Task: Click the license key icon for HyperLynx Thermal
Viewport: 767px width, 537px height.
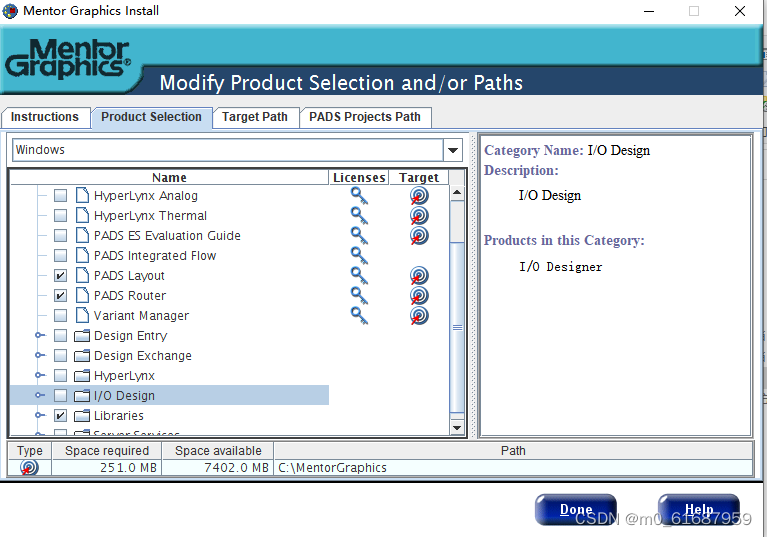Action: pos(359,216)
